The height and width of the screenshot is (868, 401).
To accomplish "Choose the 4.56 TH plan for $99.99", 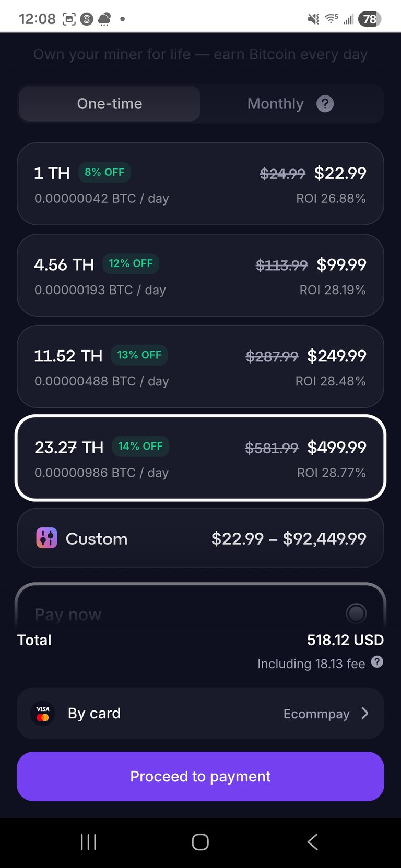I will 200,275.
